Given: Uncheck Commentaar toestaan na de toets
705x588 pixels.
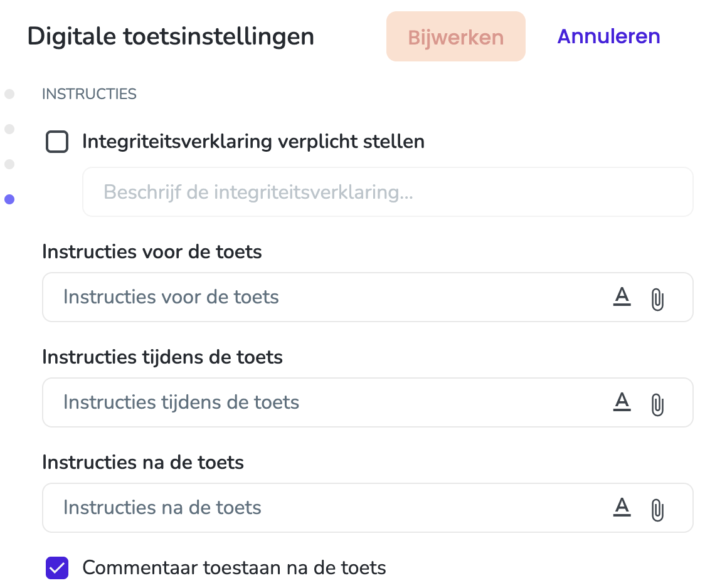Looking at the screenshot, I should pyautogui.click(x=57, y=568).
